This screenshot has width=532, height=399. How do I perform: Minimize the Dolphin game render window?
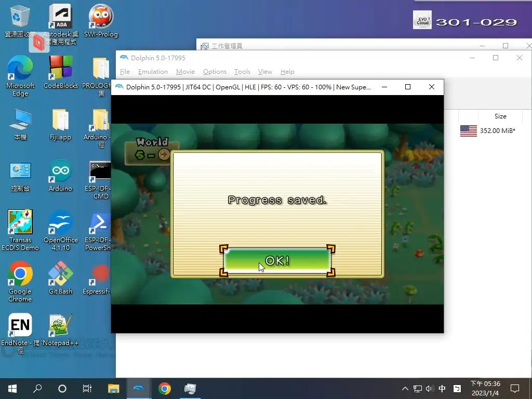coord(384,87)
